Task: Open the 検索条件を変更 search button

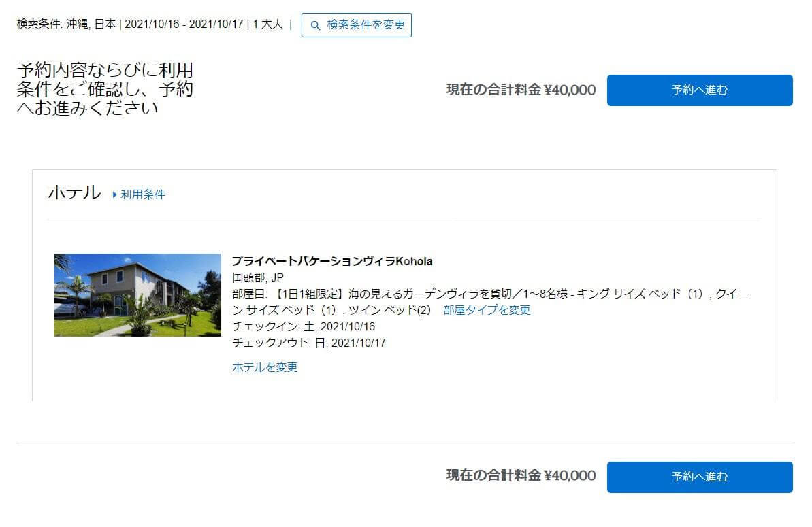Action: [x=356, y=25]
